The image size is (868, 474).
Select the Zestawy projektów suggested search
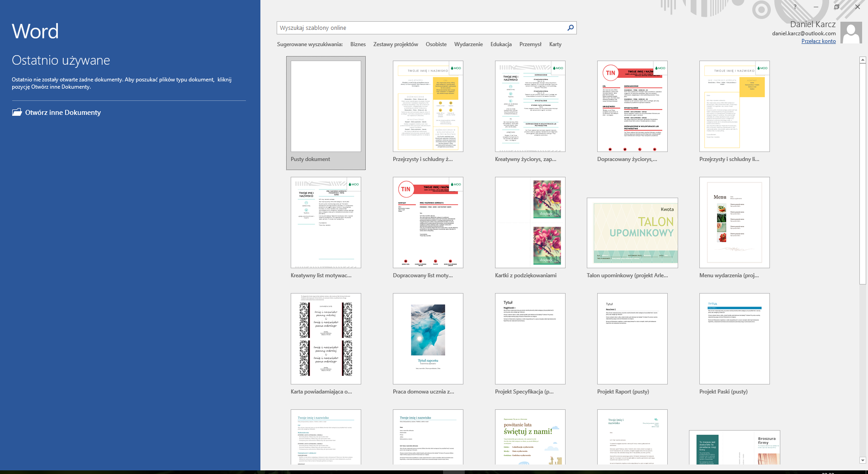point(395,44)
